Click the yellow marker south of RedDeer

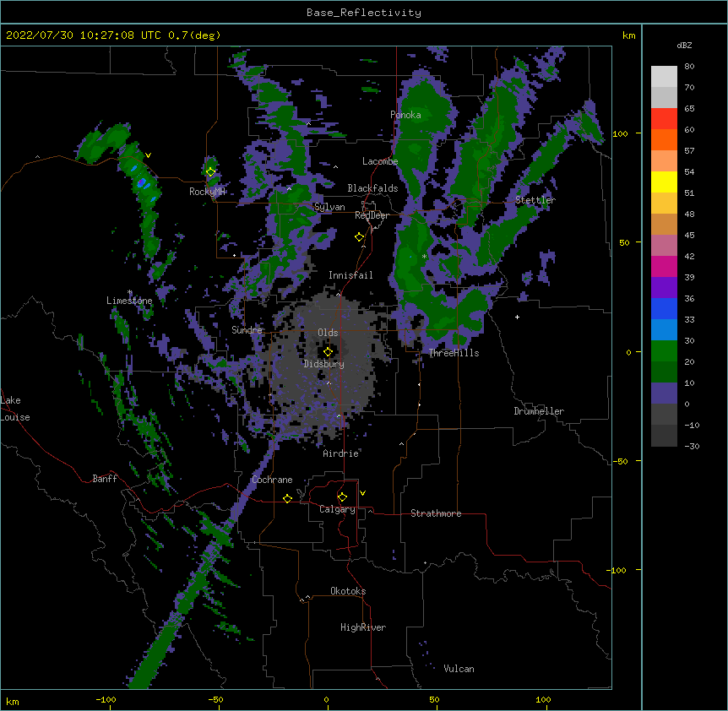359,237
